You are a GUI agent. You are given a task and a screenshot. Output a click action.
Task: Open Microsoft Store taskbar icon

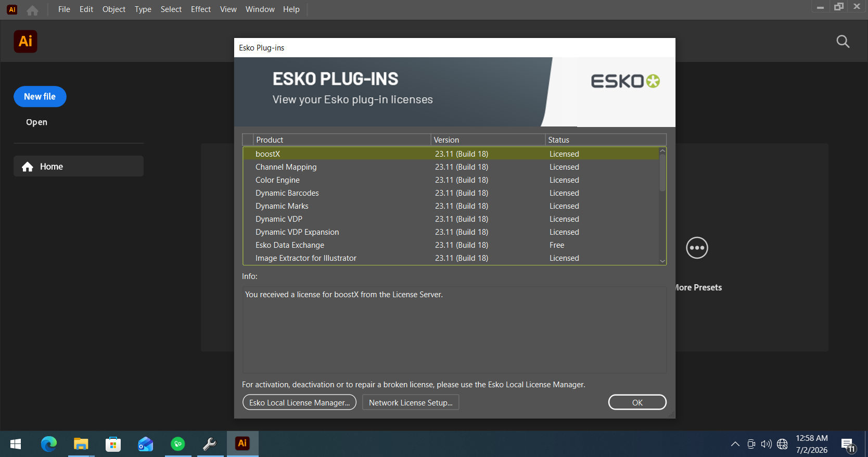[x=113, y=444]
